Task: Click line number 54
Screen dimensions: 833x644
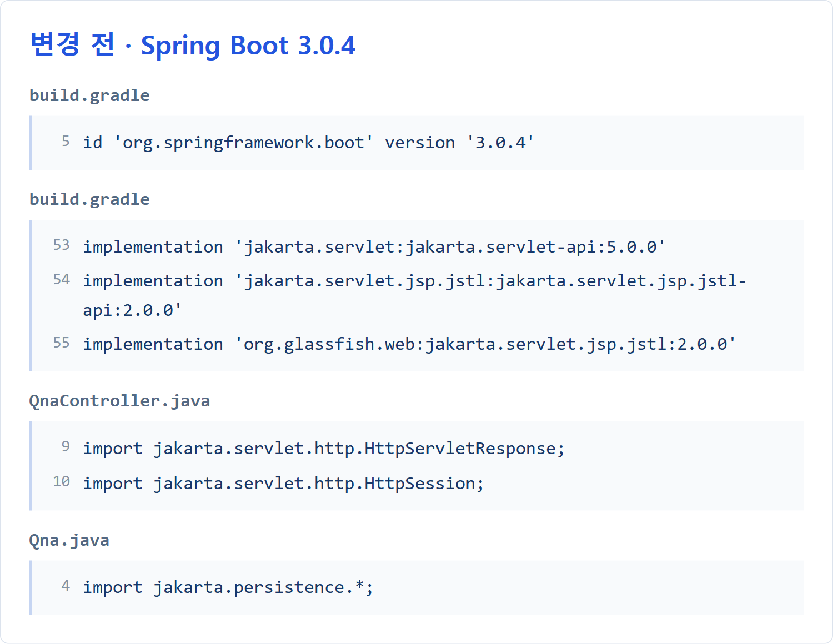Action: point(61,280)
